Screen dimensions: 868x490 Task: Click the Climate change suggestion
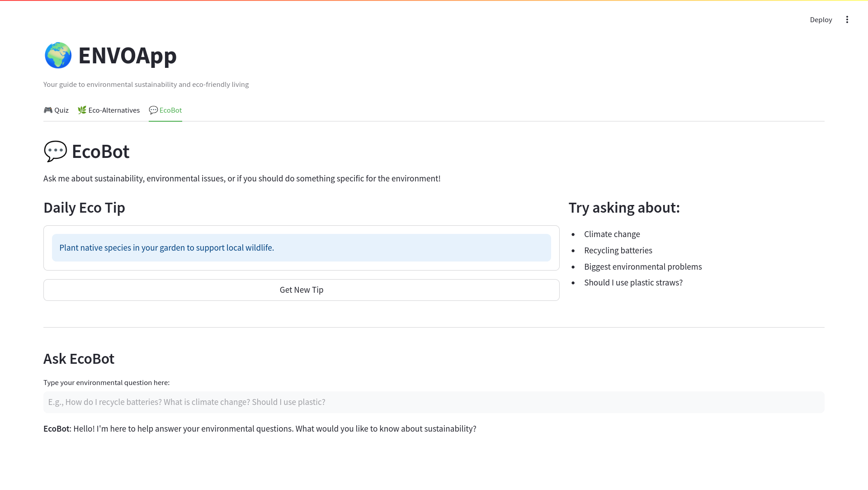(612, 234)
